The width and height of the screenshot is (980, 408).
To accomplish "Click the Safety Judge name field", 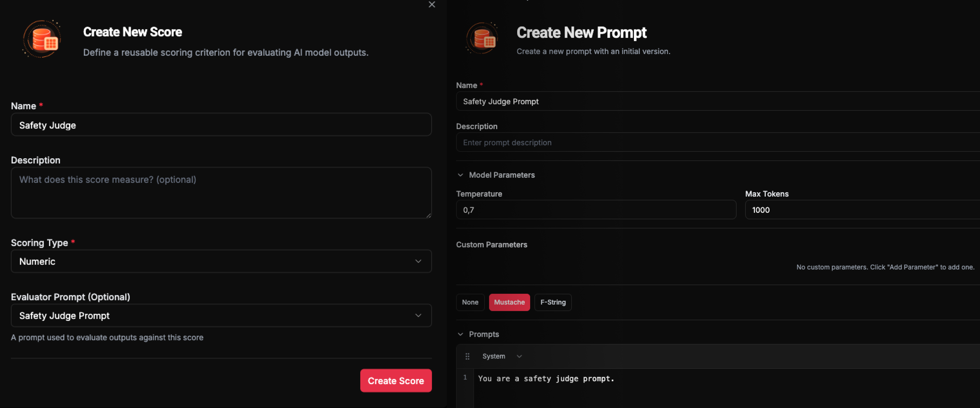I will (x=221, y=125).
